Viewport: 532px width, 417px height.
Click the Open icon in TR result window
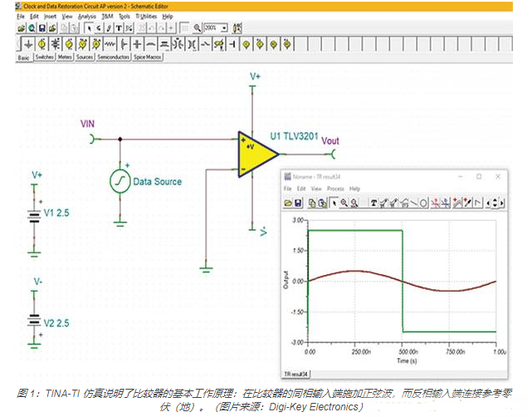pos(288,203)
